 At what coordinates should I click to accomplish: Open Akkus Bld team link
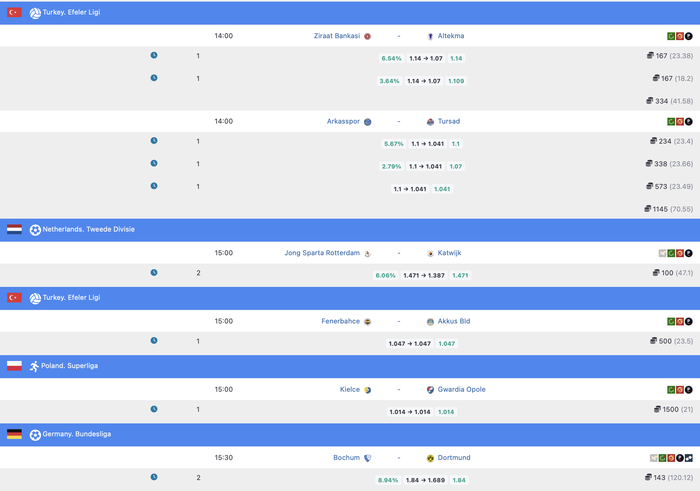pos(454,321)
